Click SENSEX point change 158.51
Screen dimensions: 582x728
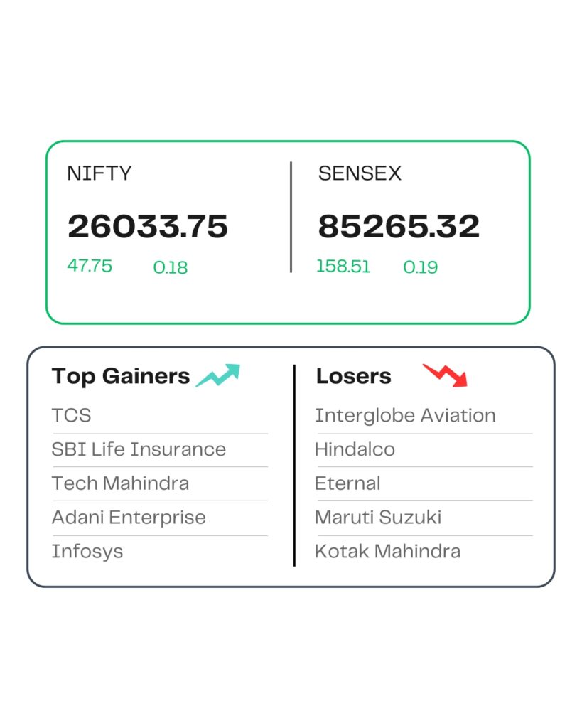[343, 267]
